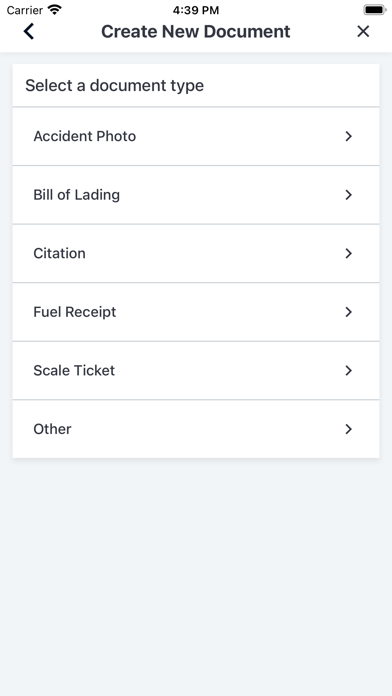Tap the arrow next to Fuel Receipt
The image size is (392, 696).
348,312
